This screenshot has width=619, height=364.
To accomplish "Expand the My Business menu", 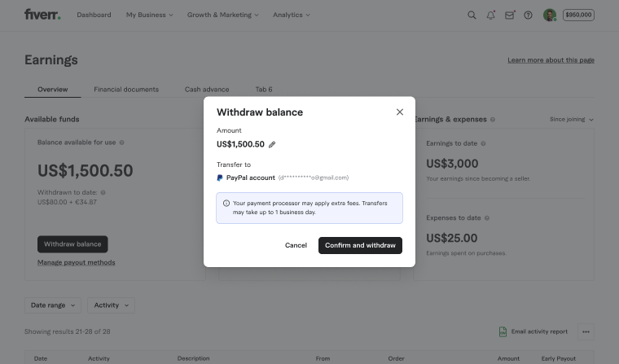I will (149, 15).
